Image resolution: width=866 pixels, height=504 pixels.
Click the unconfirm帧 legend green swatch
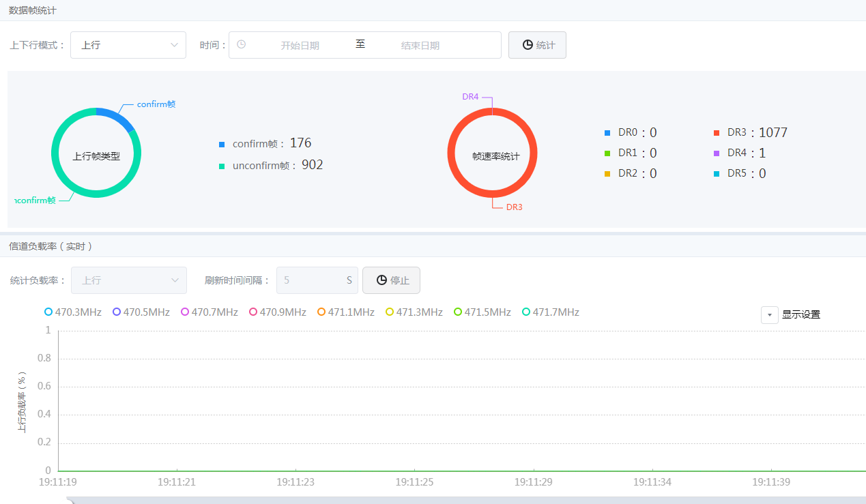point(222,166)
